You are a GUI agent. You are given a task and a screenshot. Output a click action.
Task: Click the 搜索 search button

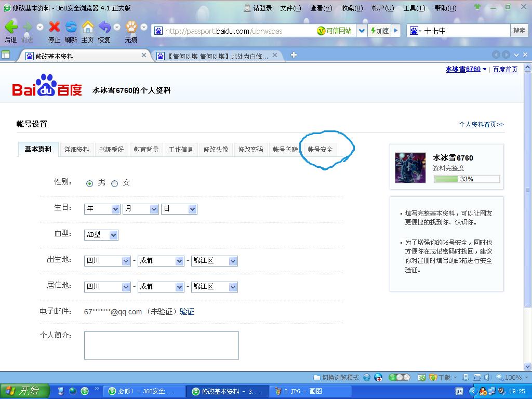[519, 31]
